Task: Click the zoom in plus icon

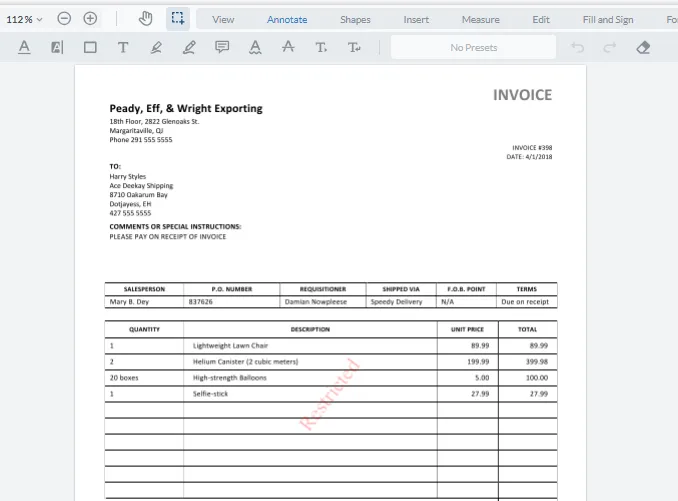Action: click(90, 19)
